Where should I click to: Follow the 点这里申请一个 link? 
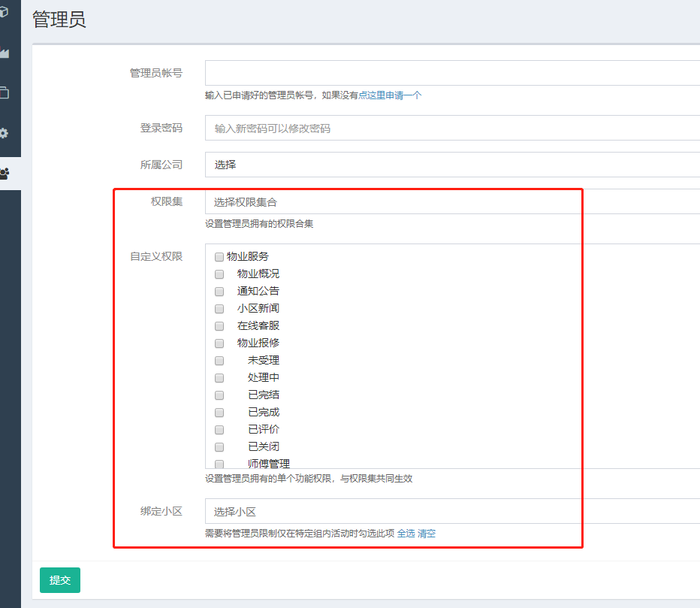[x=390, y=95]
